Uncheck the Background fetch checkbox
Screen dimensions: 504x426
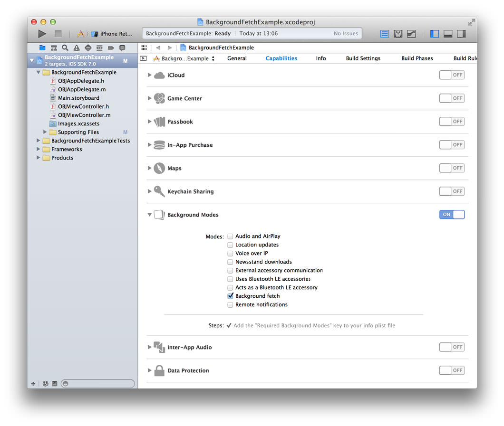coord(231,296)
